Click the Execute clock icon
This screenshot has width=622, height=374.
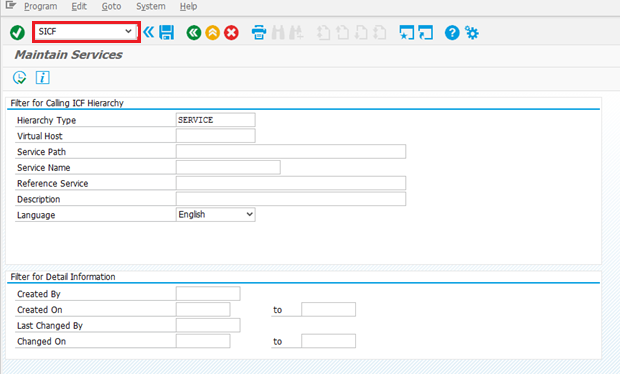(x=19, y=78)
